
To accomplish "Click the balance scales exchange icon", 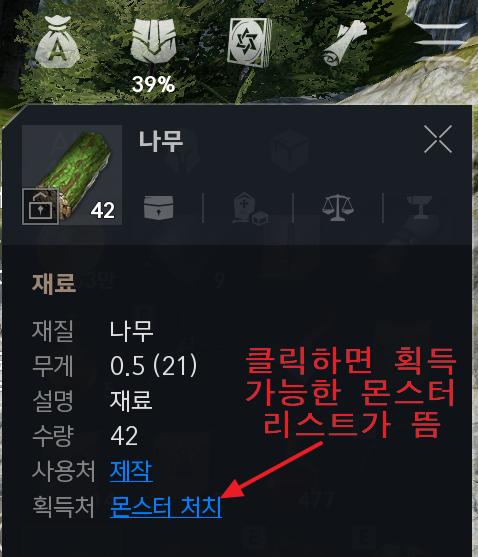I will tap(338, 207).
